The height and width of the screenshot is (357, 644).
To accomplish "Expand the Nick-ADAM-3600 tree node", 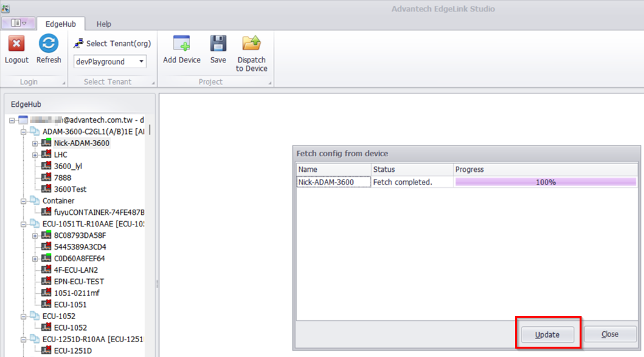I will (x=35, y=143).
